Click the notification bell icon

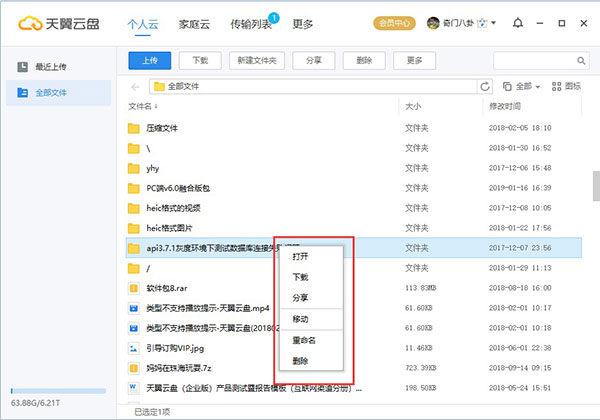coord(517,22)
